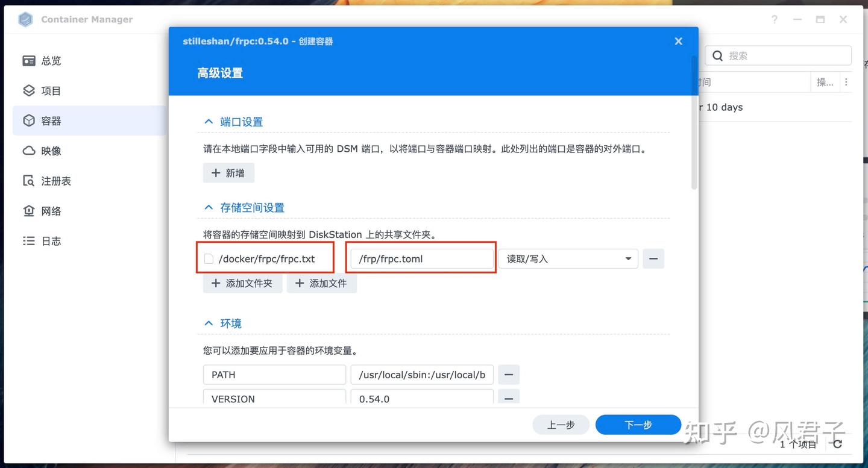Click the Container Manager app logo
The image size is (868, 468).
[24, 19]
